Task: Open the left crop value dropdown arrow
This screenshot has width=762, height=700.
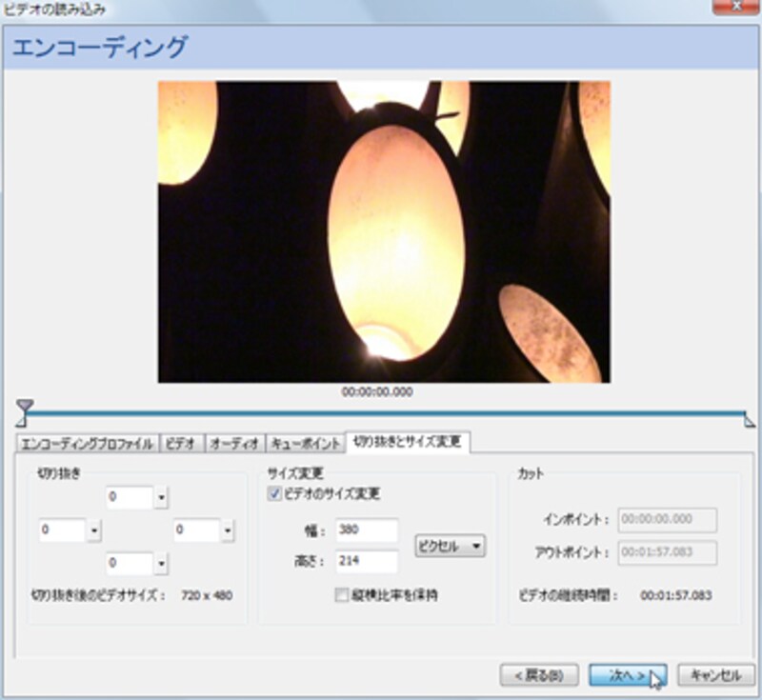Action: 93,530
